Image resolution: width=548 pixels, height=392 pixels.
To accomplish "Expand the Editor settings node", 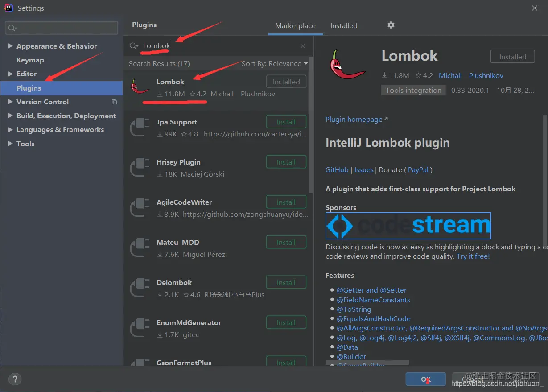I will coord(10,74).
